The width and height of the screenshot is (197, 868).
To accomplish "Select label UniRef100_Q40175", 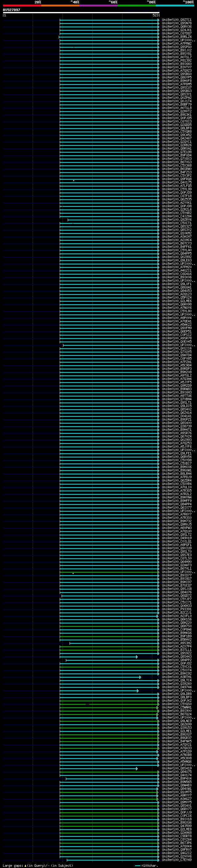I will (x=177, y=183).
